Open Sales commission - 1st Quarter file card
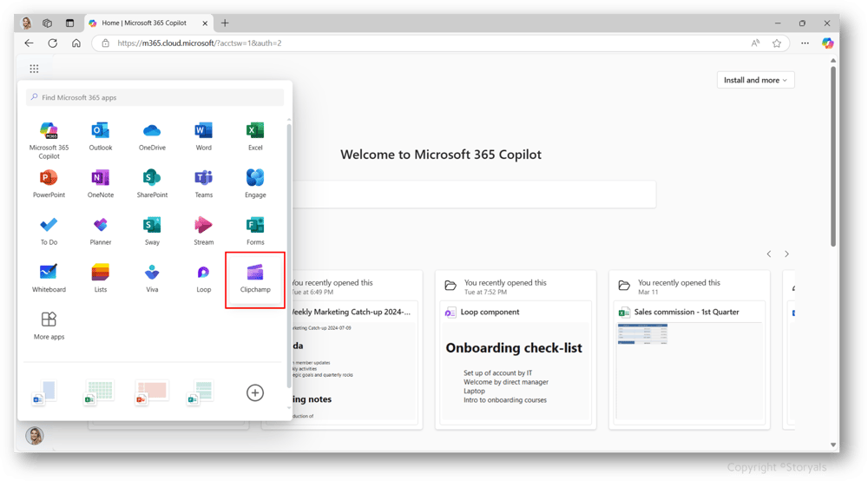 (689, 350)
